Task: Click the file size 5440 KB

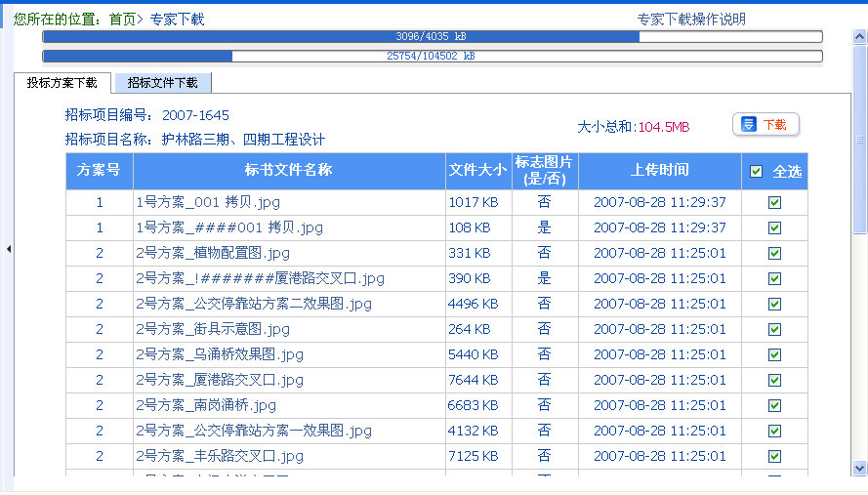Action: 474,355
